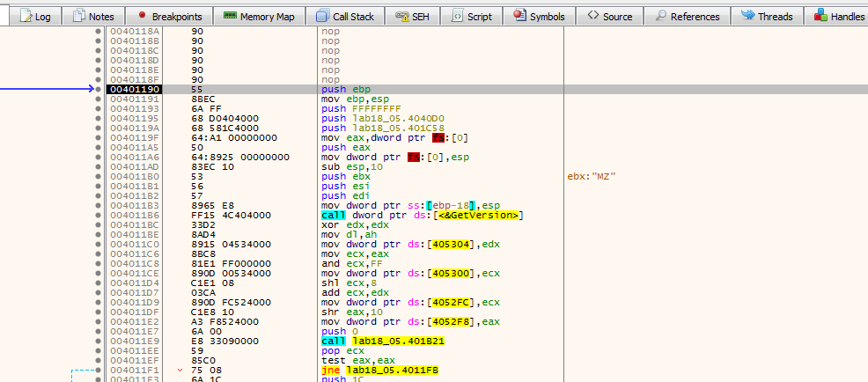
Task: Click 'call lab18_05.401B21' instruction
Action: pyautogui.click(x=383, y=342)
